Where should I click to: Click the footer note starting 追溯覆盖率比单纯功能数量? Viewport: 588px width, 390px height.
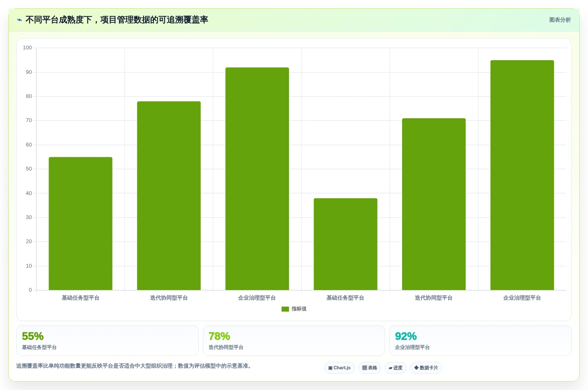pos(134,366)
